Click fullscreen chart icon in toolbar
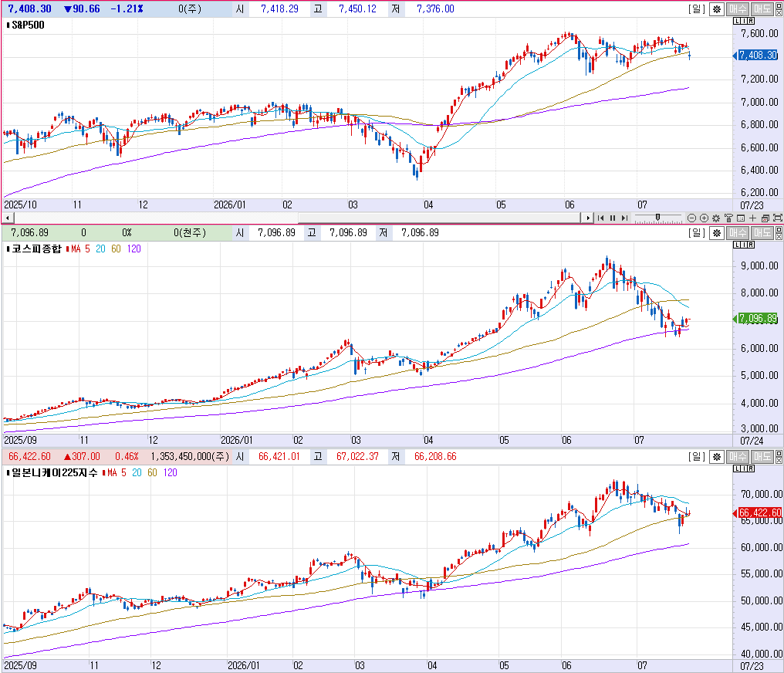 [778, 218]
